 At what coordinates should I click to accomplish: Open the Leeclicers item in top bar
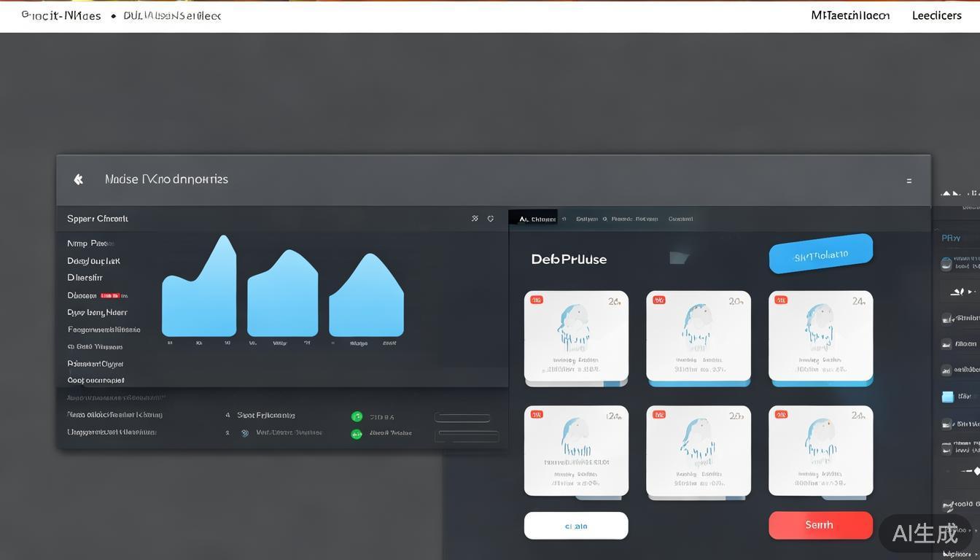[936, 15]
